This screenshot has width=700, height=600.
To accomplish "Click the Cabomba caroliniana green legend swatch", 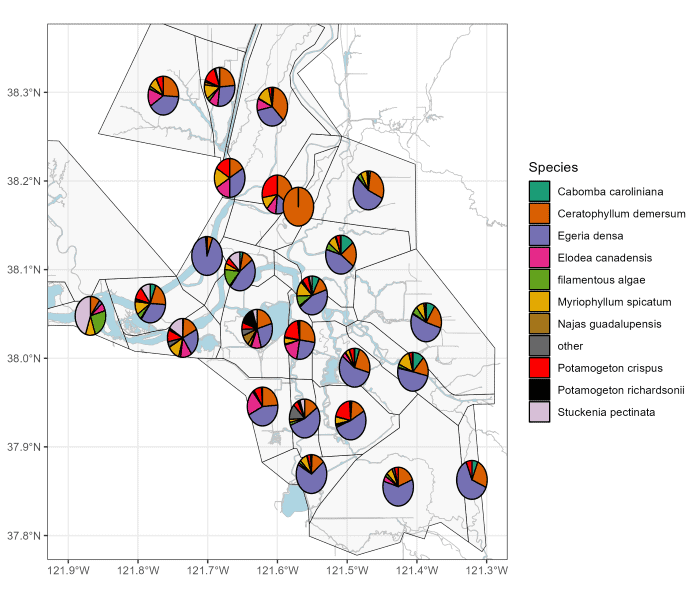I will point(540,192).
